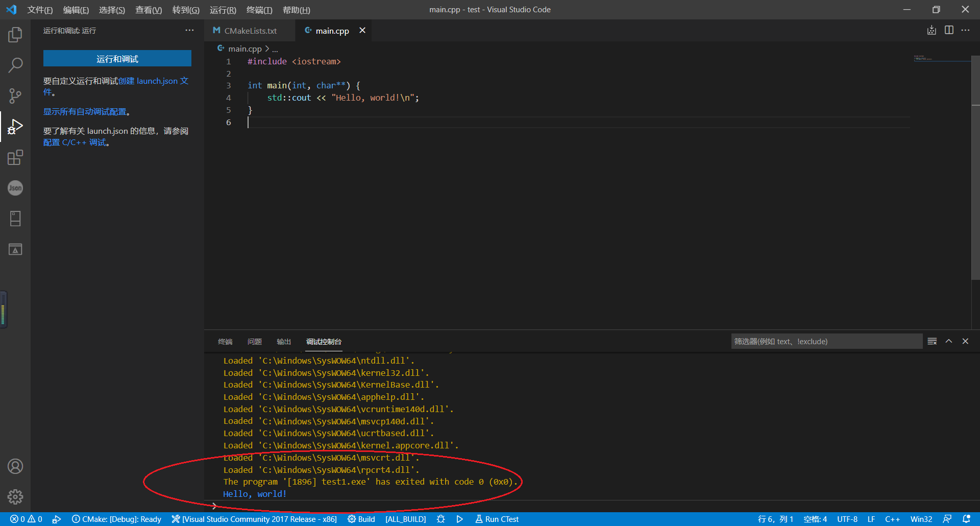Viewport: 980px width, 526px height.
Task: Open notifications via the bell icon
Action: [966, 519]
